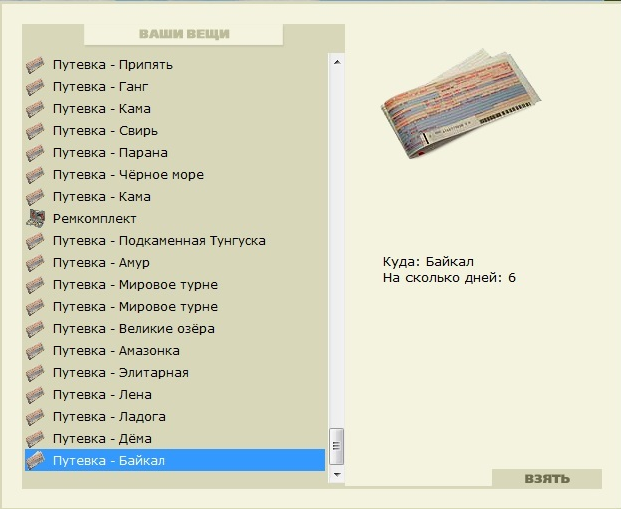
Task: Select the text Путевка - Ганг
Action: pyautogui.click(x=101, y=87)
